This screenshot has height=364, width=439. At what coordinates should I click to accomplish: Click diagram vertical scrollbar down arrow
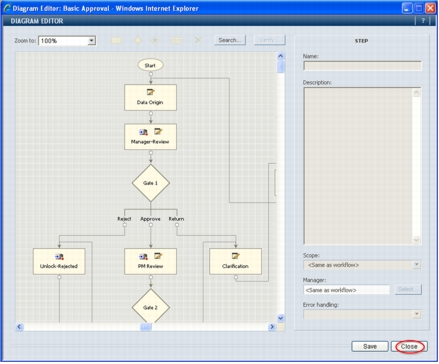[281, 318]
